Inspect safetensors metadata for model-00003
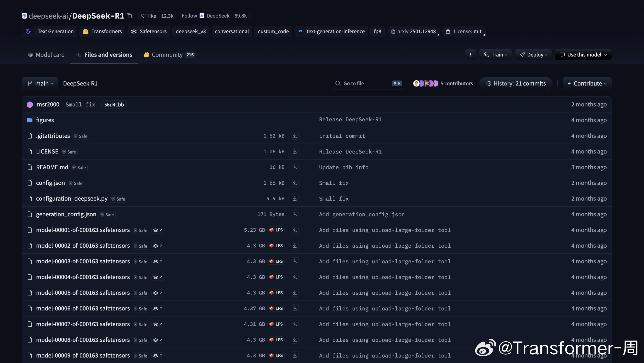The image size is (644, 363). (158, 262)
